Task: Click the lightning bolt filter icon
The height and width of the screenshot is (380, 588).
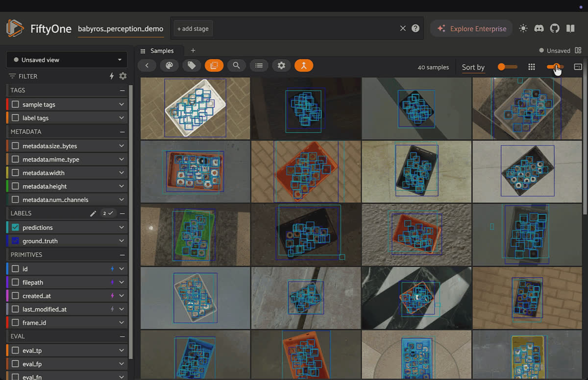Action: tap(112, 76)
